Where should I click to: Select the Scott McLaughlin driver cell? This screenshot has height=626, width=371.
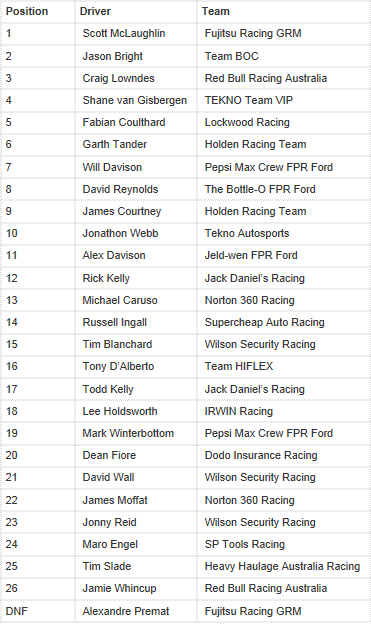(136, 34)
